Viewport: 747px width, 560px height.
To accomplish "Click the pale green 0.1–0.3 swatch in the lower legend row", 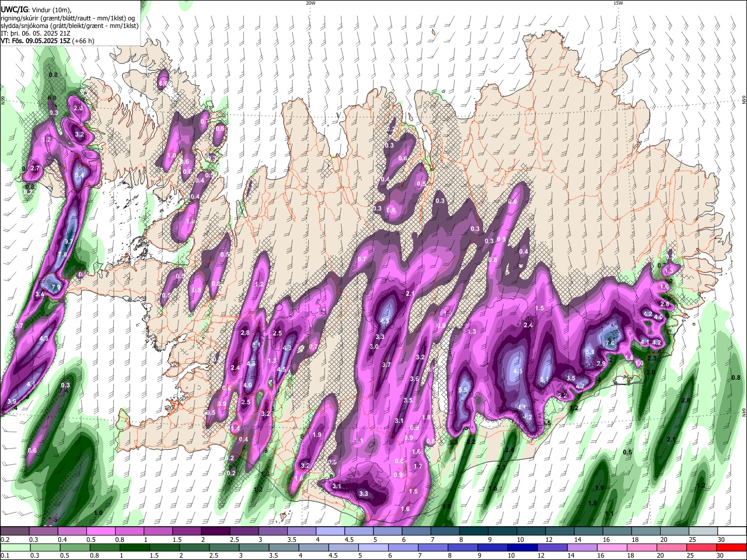I will coord(15,547).
